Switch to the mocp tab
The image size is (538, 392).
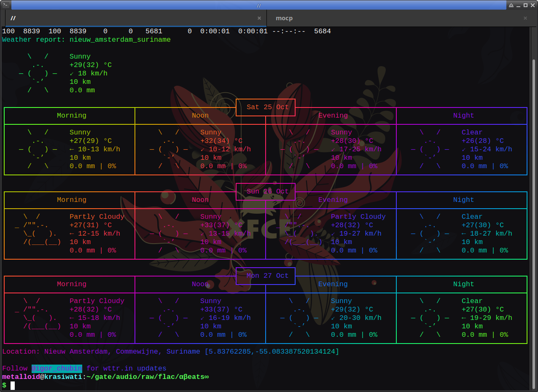point(284,18)
